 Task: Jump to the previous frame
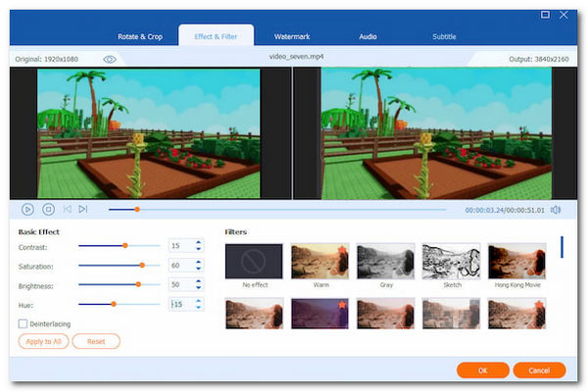(67, 209)
